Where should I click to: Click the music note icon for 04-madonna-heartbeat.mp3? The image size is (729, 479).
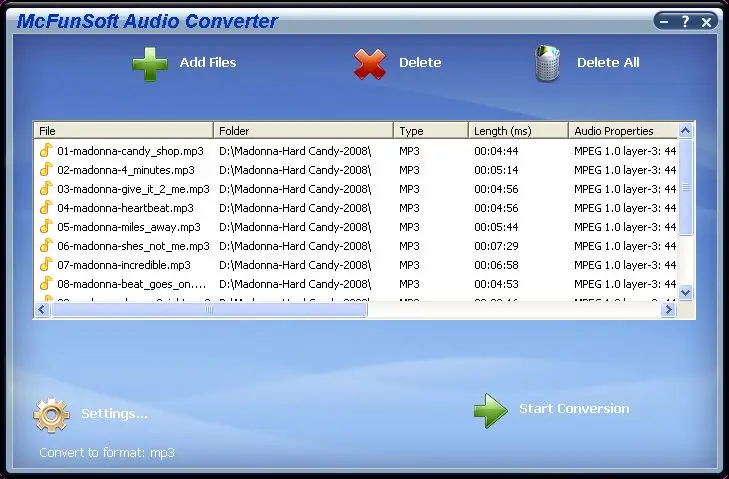click(x=46, y=208)
